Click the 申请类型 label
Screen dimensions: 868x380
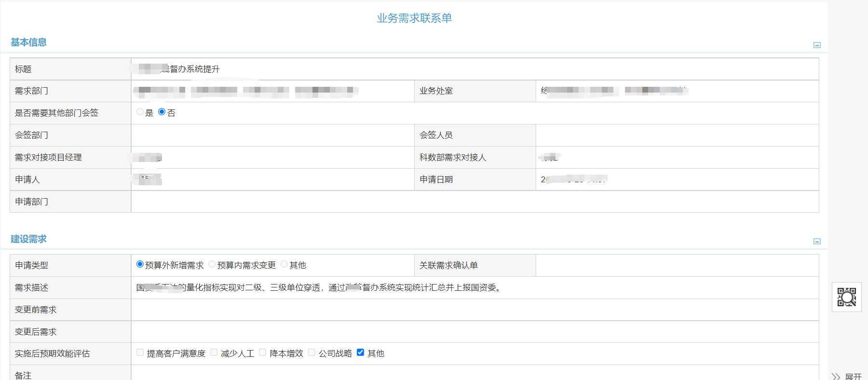(x=31, y=265)
